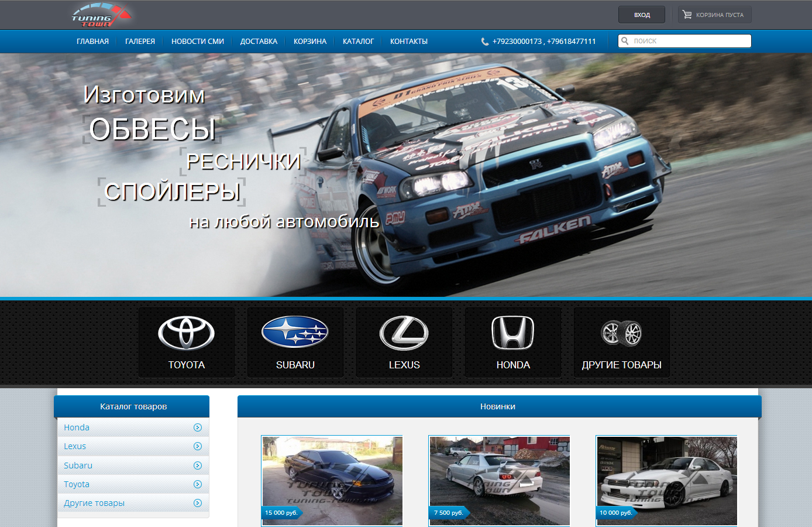This screenshot has height=527, width=812.
Task: Click the Изготовим banner heading
Action: 144,95
